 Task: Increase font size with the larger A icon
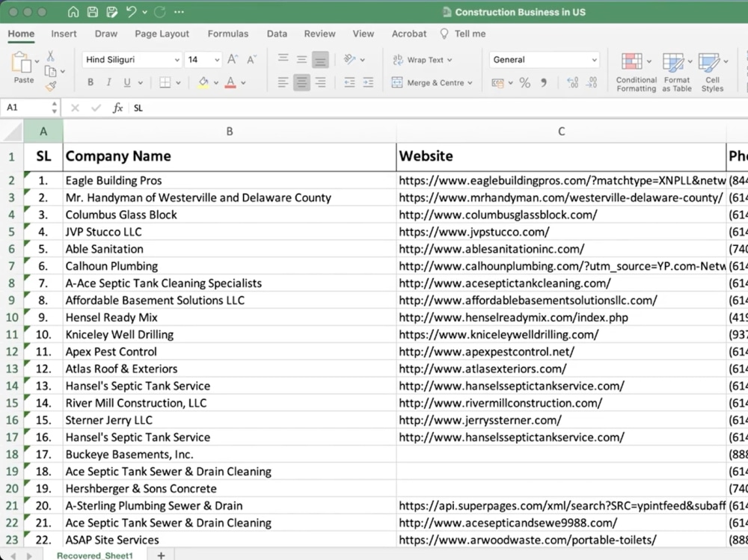pyautogui.click(x=233, y=59)
